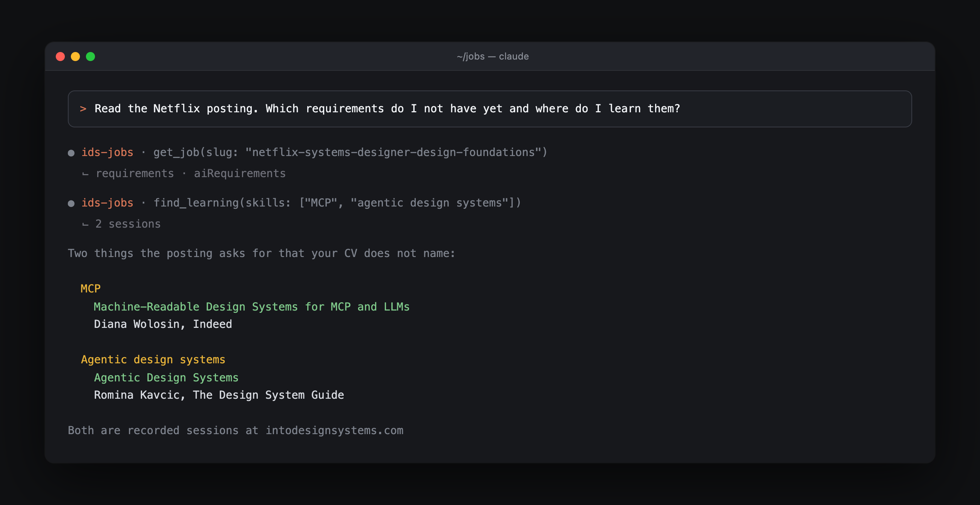Image resolution: width=980 pixels, height=505 pixels.
Task: Click 'Two things the posting asks for' line
Action: click(x=261, y=253)
